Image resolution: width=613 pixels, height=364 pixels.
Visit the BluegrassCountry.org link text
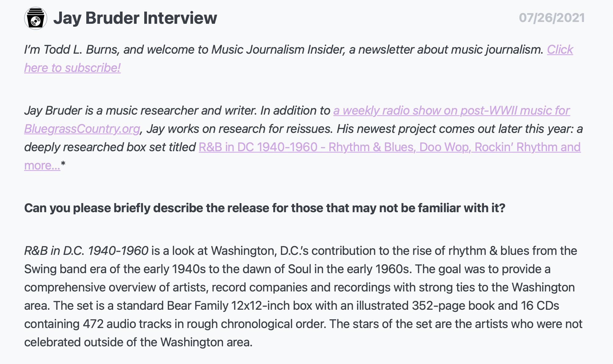(x=82, y=129)
